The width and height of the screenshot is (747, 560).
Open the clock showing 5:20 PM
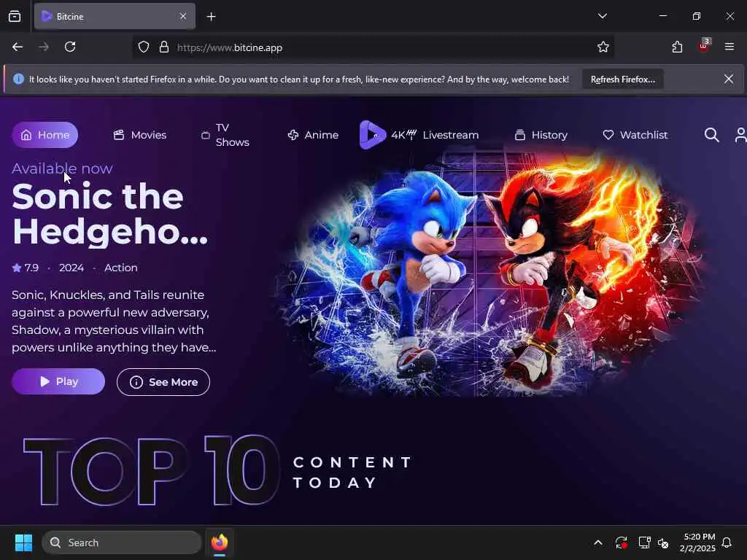[697, 542]
